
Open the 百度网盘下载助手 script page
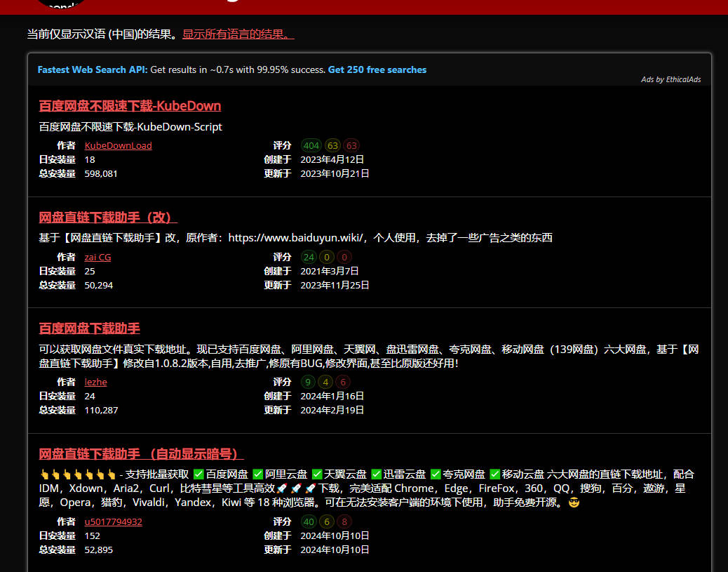pyautogui.click(x=89, y=328)
